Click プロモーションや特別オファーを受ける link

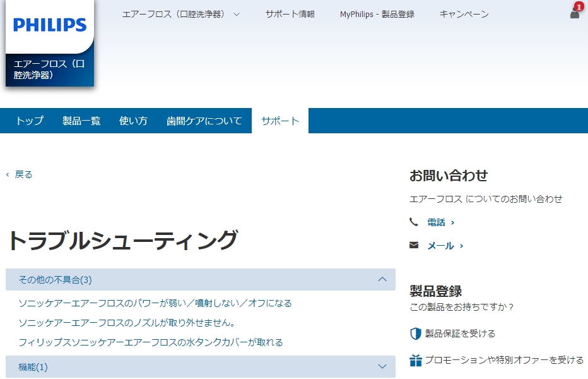504,360
